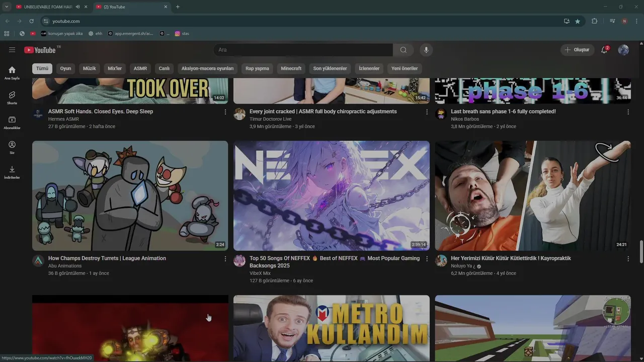This screenshot has height=362, width=644.
Task: Open the Siz profile section in sidebar
Action: click(12, 147)
